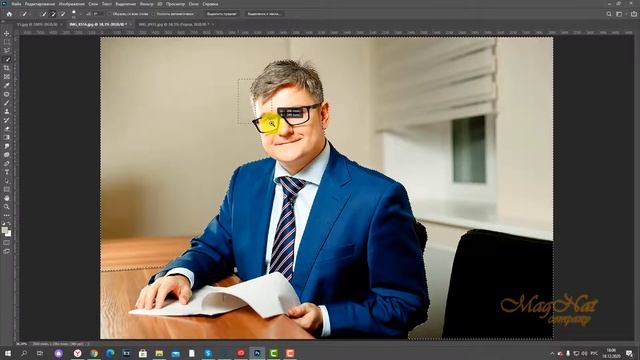Select the Zoom tool in toolbar

click(7, 207)
